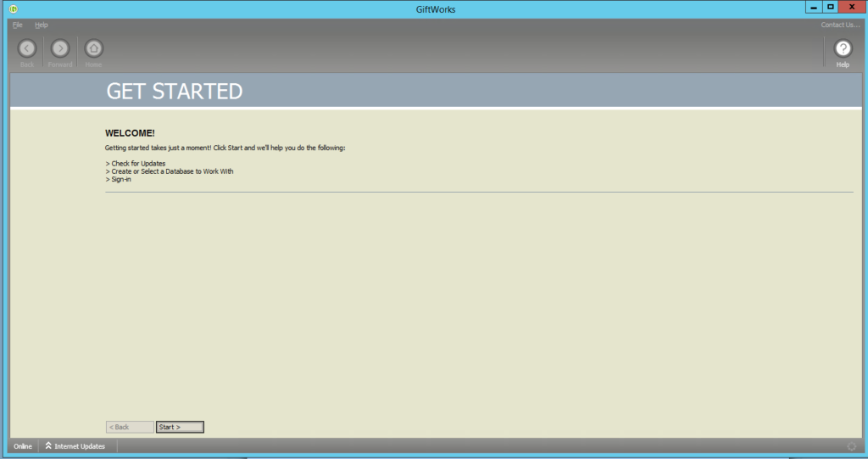Click the gear icon in status bar corner
868x459 pixels.
pos(851,446)
